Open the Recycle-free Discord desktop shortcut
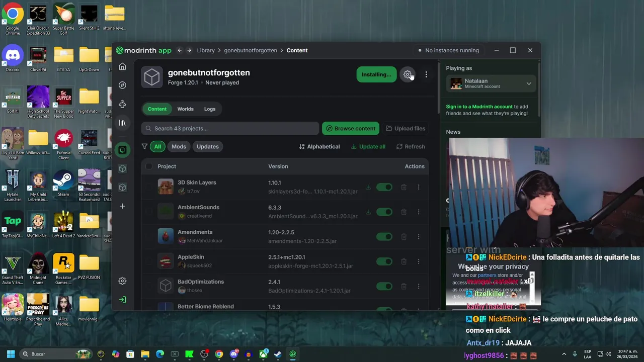 click(x=13, y=59)
